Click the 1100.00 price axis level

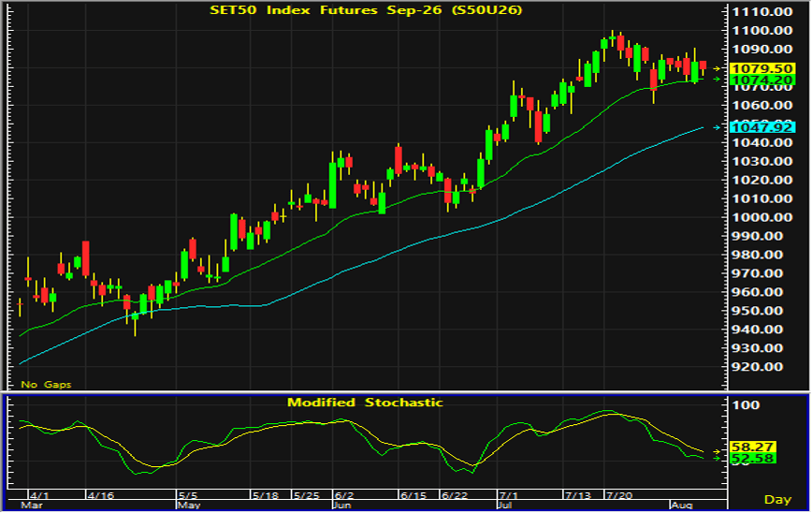761,31
